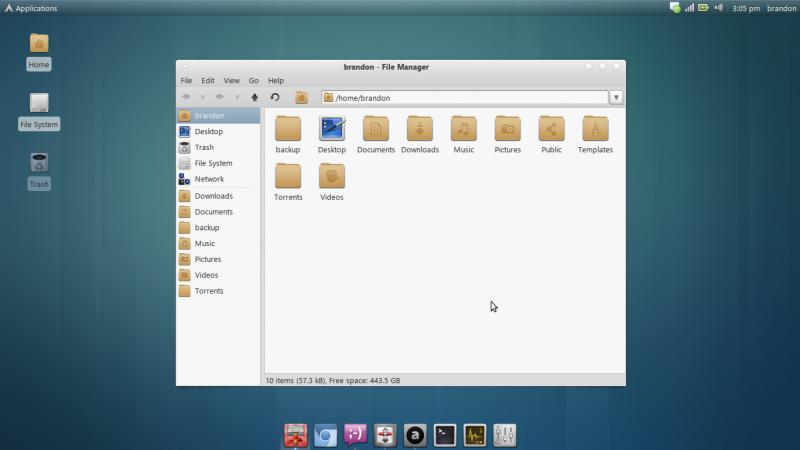
Task: Open the Downloads folder icon in main pane
Action: [x=420, y=135]
